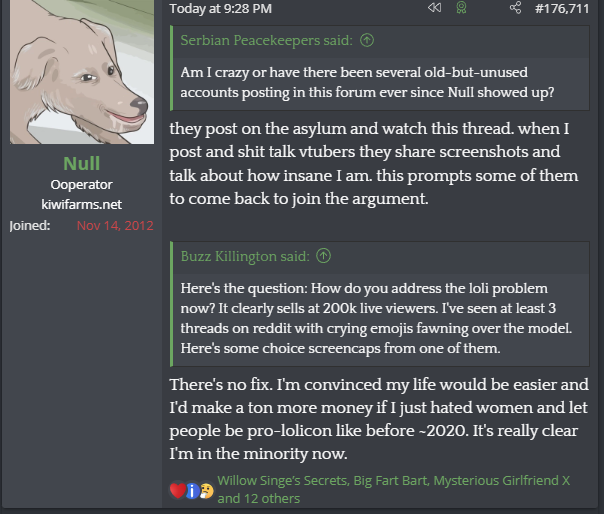Click the thinking emoji reaction icon
The image size is (604, 514).
(206, 490)
